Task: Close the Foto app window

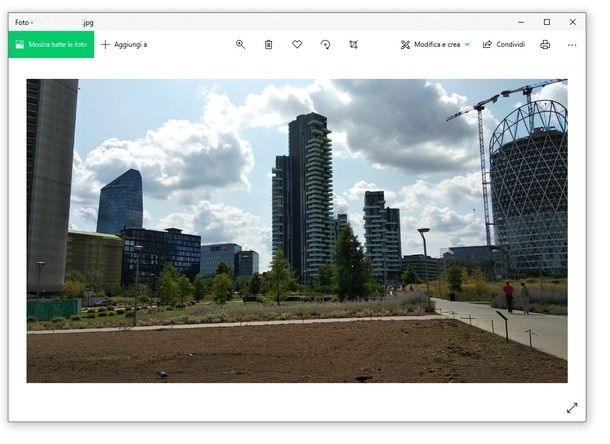Action: tap(572, 21)
